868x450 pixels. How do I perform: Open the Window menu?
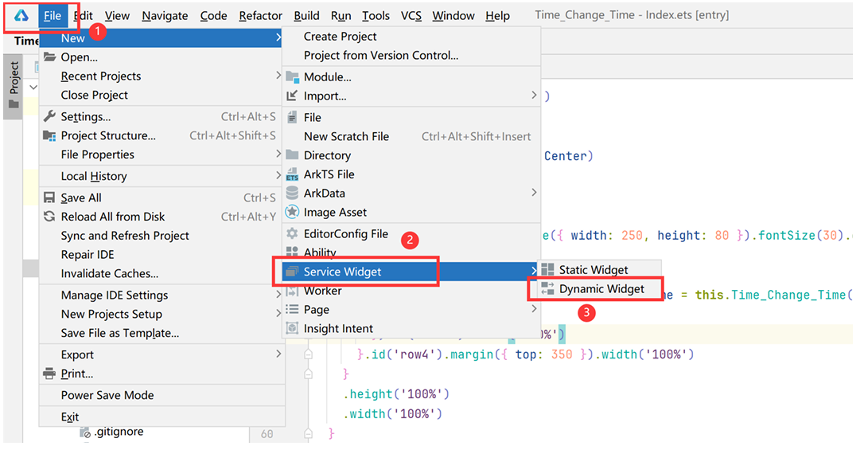click(x=453, y=16)
